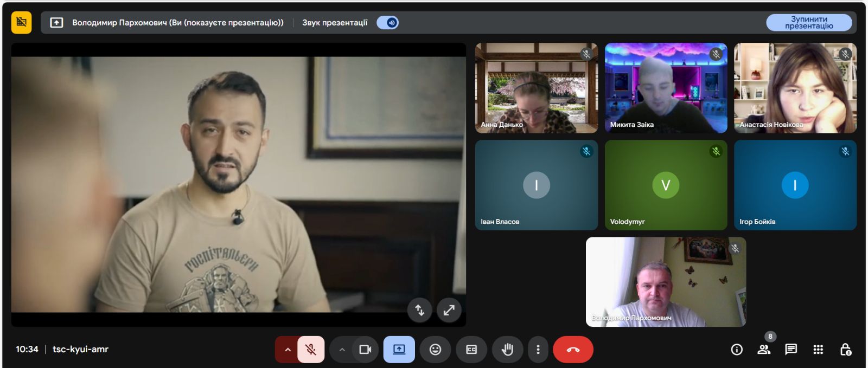Show the participants list
868x368 pixels.
click(x=764, y=350)
